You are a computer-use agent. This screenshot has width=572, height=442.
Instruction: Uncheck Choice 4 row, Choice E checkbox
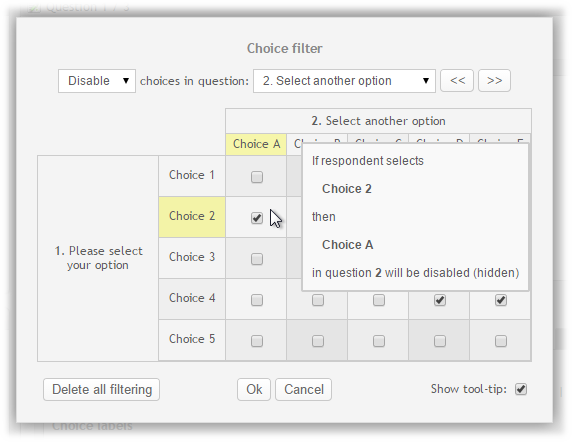[x=501, y=300]
